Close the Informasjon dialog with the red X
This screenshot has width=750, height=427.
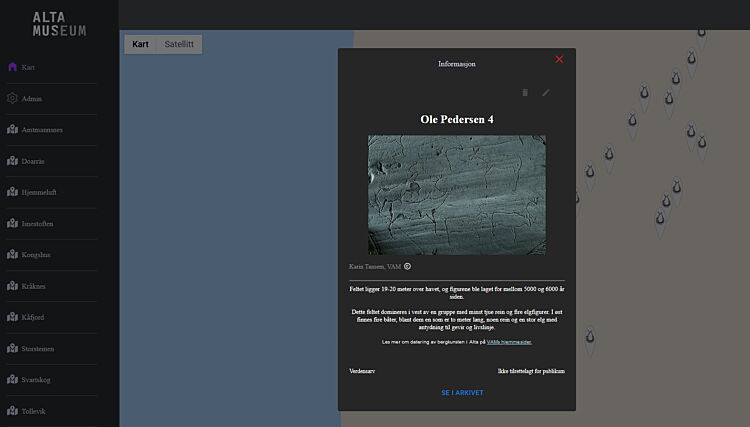click(x=559, y=59)
